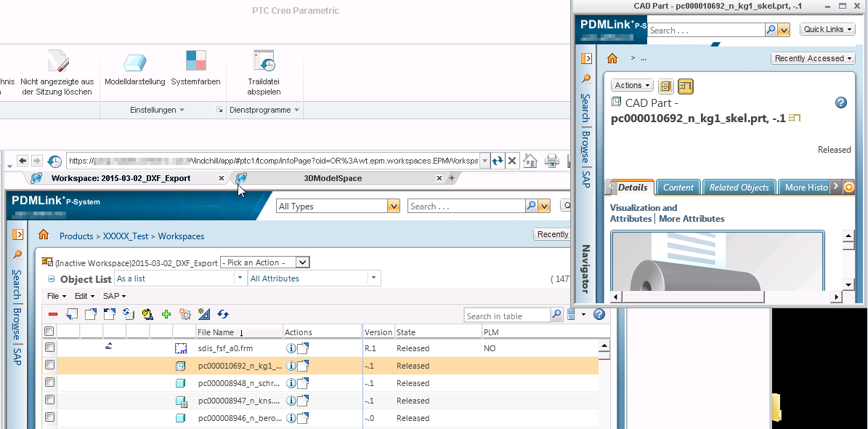The width and height of the screenshot is (868, 429).
Task: Click the browser home icon in embedded browser
Action: click(x=530, y=161)
